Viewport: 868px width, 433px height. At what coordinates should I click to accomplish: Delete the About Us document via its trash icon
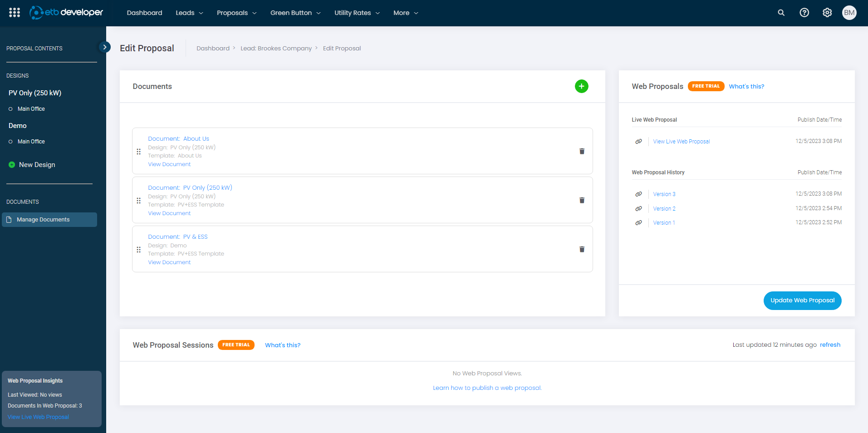(581, 151)
